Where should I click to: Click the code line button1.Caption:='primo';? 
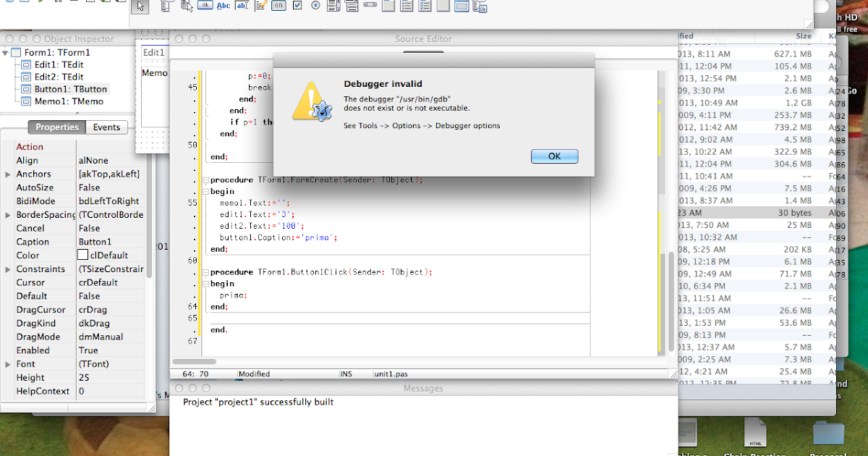pos(279,237)
